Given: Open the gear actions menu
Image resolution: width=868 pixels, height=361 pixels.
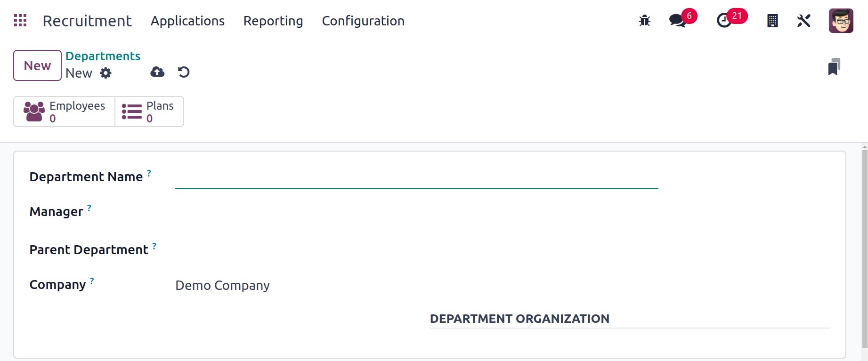Looking at the screenshot, I should tap(106, 73).
